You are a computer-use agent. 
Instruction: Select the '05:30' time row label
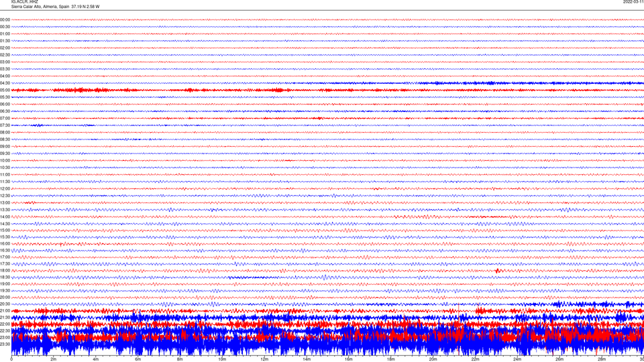point(5,97)
